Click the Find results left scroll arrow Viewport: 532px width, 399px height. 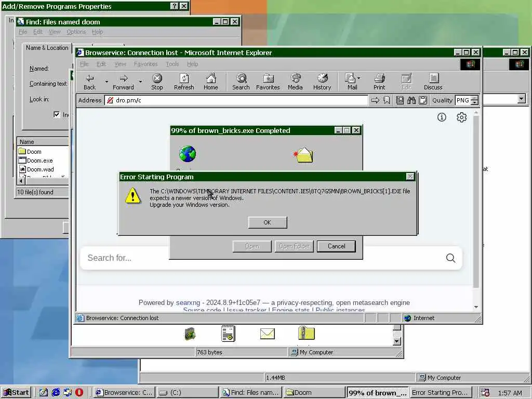point(20,181)
